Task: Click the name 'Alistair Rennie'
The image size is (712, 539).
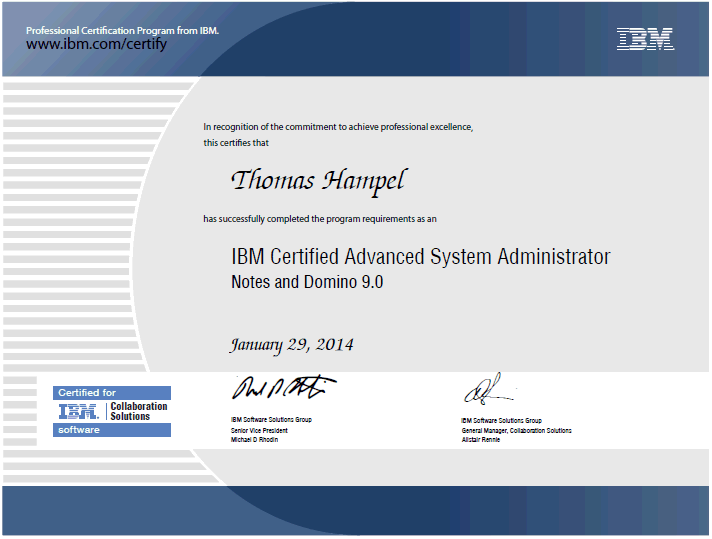Action: pyautogui.click(x=480, y=440)
